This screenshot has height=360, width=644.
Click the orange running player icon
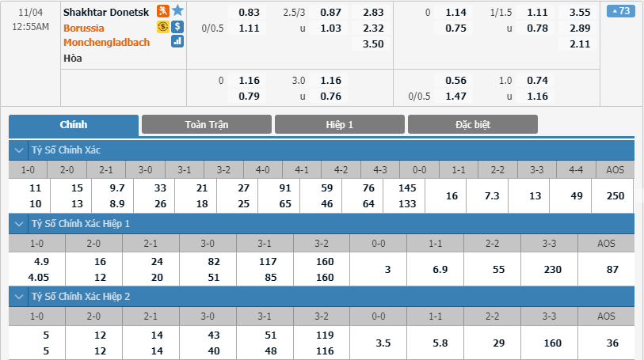[x=163, y=11]
